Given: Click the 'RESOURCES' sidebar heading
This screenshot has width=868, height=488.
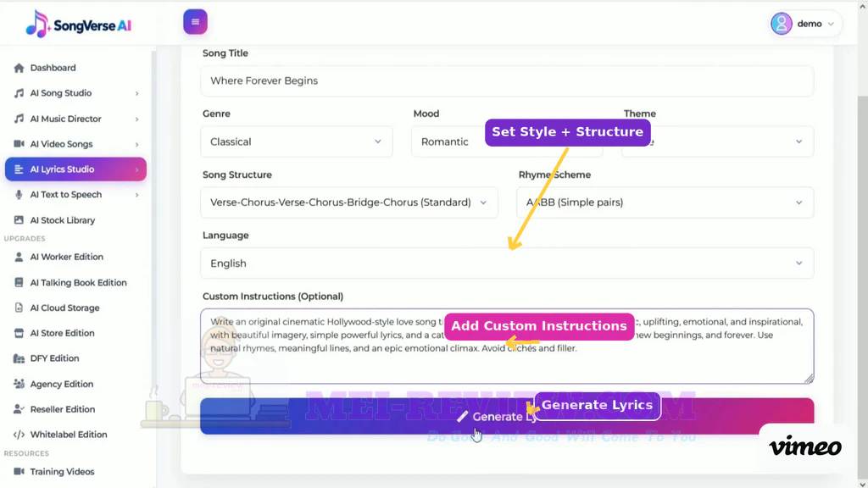Looking at the screenshot, I should (x=26, y=453).
